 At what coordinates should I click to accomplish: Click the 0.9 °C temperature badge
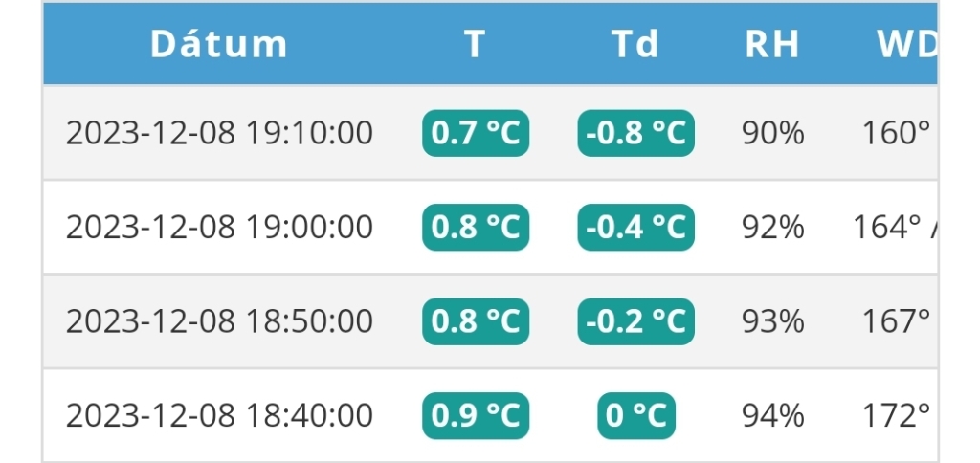point(476,416)
